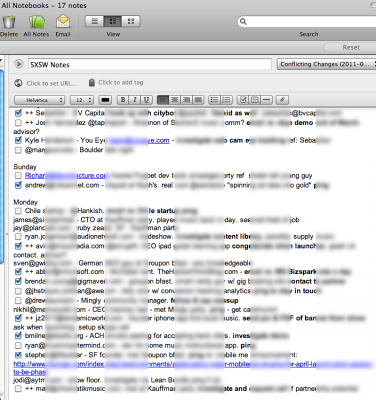Click 'Click to set URL...'
The width and height of the screenshot is (376, 400).
[x=51, y=83]
